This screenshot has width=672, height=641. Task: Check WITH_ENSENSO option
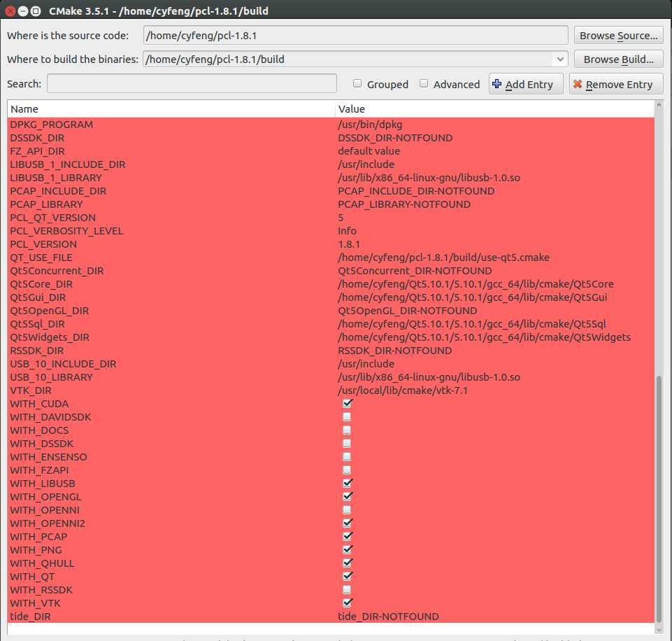(x=347, y=457)
